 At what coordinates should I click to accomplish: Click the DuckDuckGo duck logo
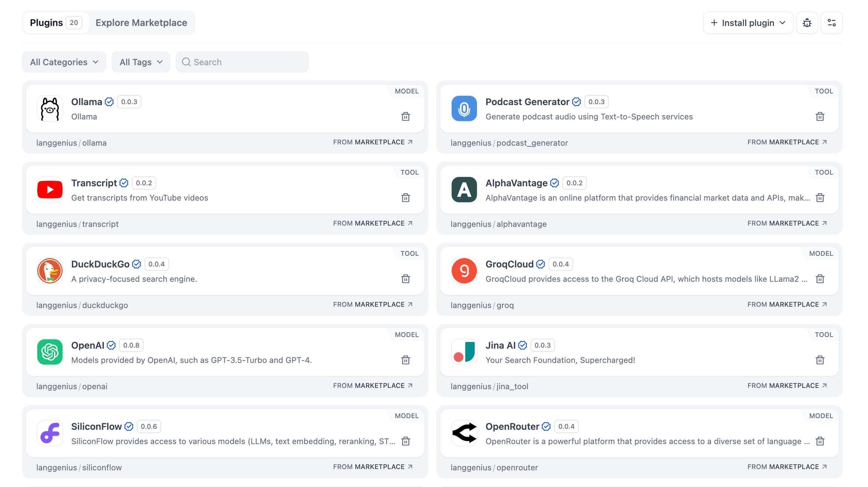pos(50,271)
